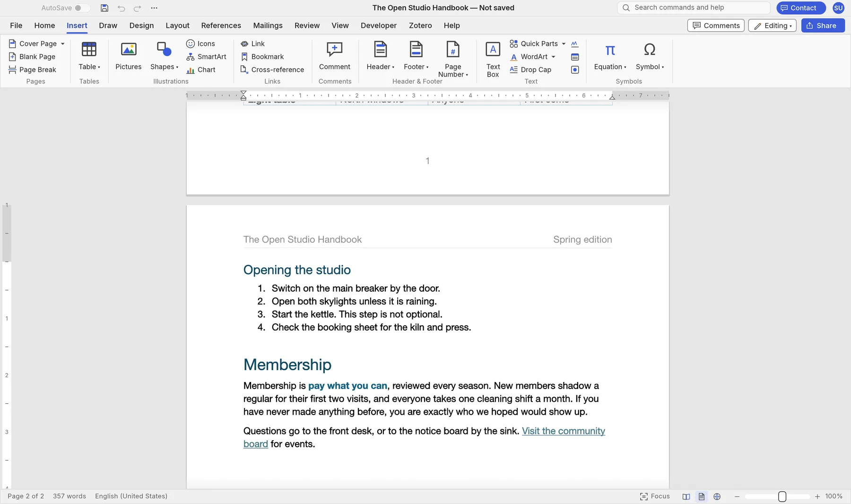The height and width of the screenshot is (504, 851).
Task: Switch to the Home tab
Action: click(44, 26)
